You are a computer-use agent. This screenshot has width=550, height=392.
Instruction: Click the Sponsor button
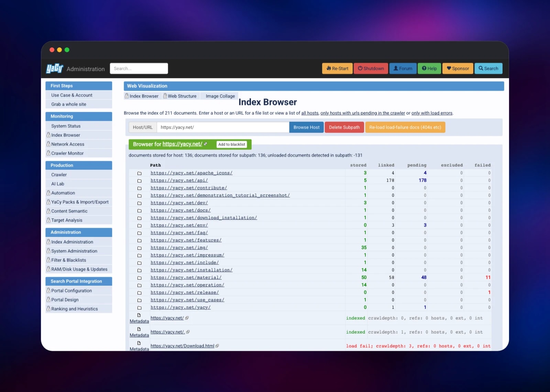[458, 68]
